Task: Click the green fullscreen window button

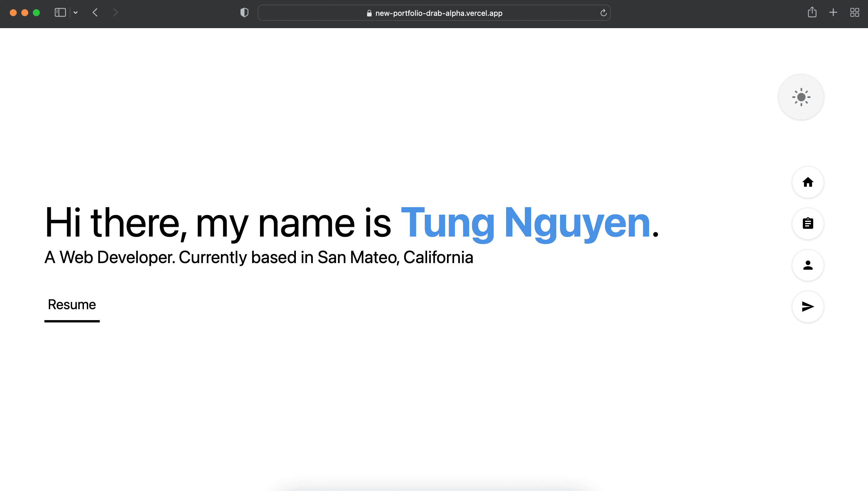Action: [36, 13]
